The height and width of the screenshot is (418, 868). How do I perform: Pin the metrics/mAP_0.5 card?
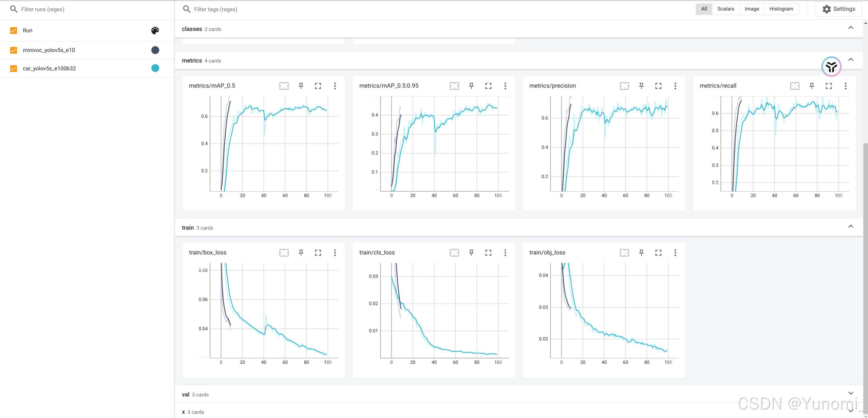(301, 86)
